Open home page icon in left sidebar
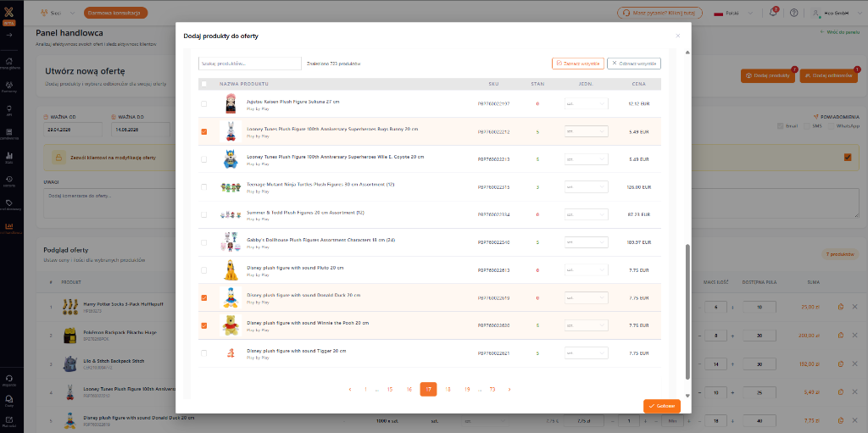Image resolution: width=868 pixels, height=433 pixels. click(x=8, y=61)
